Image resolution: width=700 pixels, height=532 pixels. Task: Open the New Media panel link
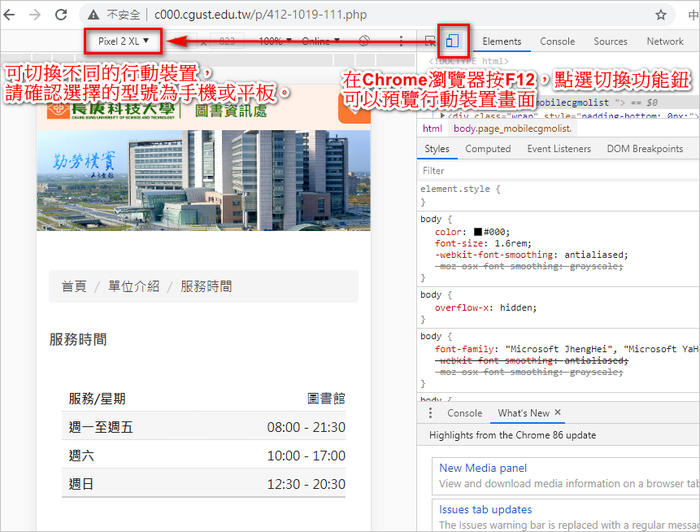coord(483,468)
